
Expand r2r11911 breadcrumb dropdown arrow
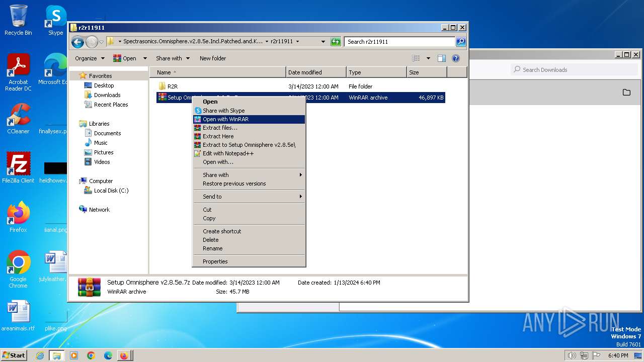point(297,42)
